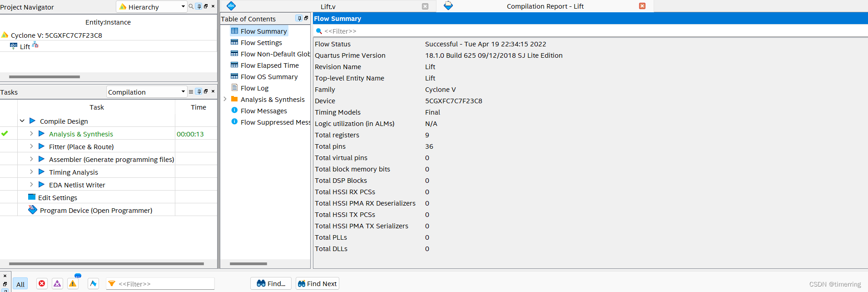Open Flow Messages report

coord(263,111)
